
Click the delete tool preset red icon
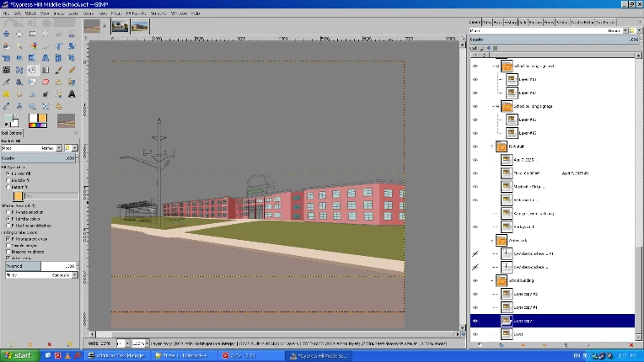(49, 344)
